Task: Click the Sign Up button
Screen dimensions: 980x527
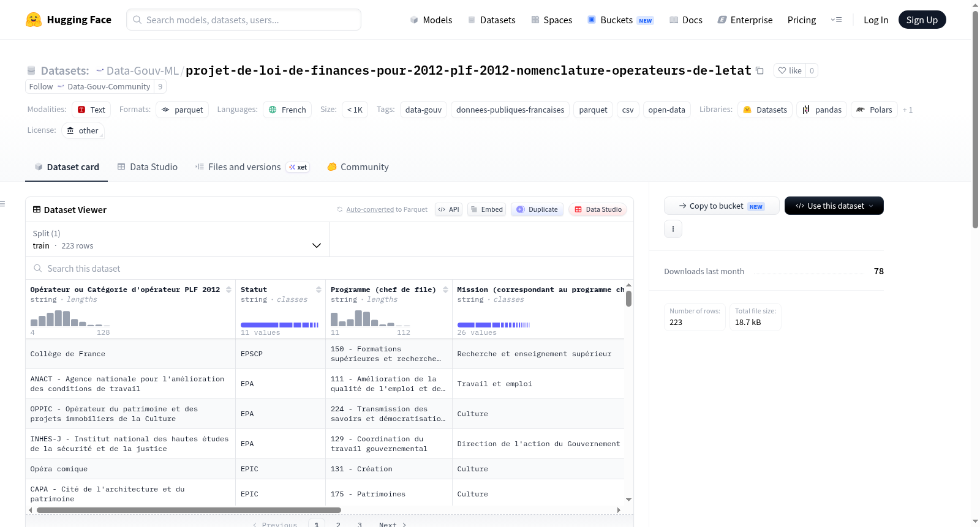Action: point(922,20)
